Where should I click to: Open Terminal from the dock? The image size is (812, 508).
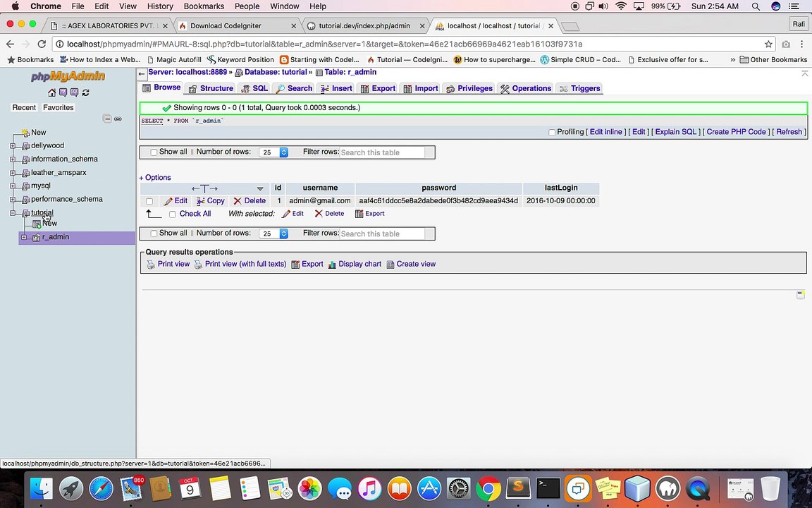point(548,489)
